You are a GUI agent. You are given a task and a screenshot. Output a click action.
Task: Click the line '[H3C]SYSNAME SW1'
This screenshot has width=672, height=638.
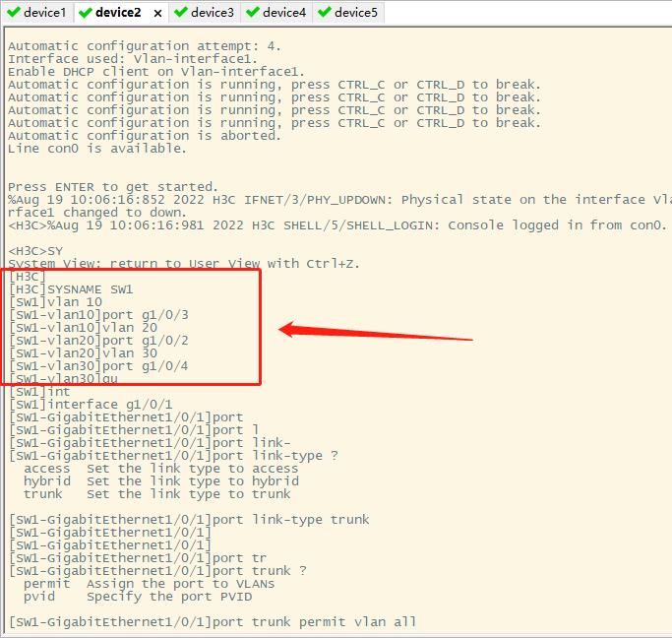tap(71, 289)
